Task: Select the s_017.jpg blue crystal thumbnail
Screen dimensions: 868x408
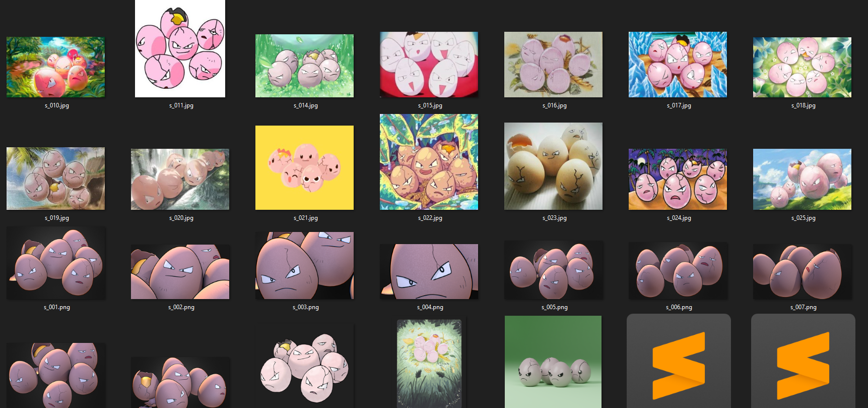Action: click(x=678, y=65)
